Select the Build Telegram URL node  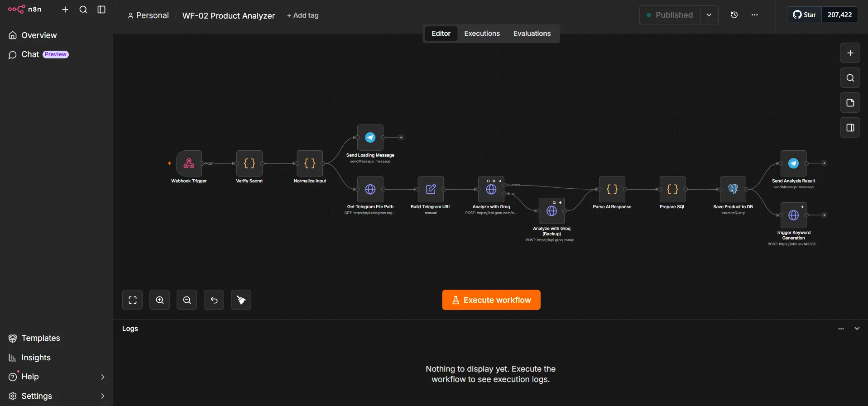431,189
